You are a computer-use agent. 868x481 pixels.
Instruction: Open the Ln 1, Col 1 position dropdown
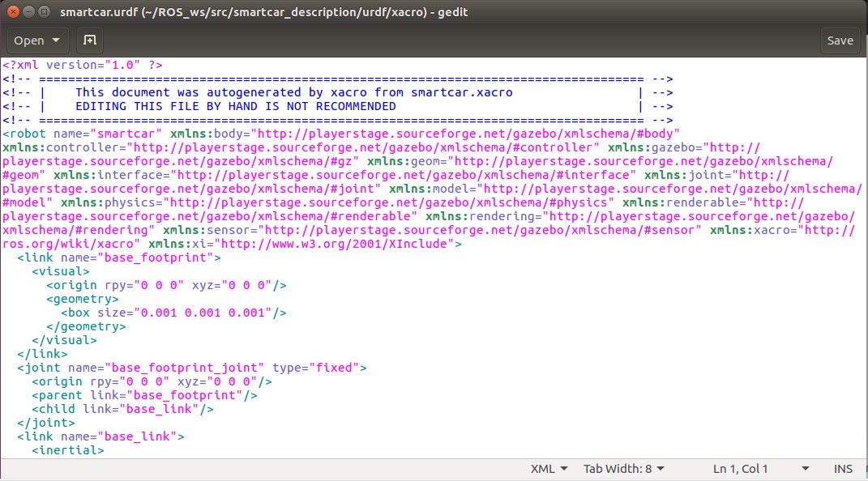click(x=760, y=469)
